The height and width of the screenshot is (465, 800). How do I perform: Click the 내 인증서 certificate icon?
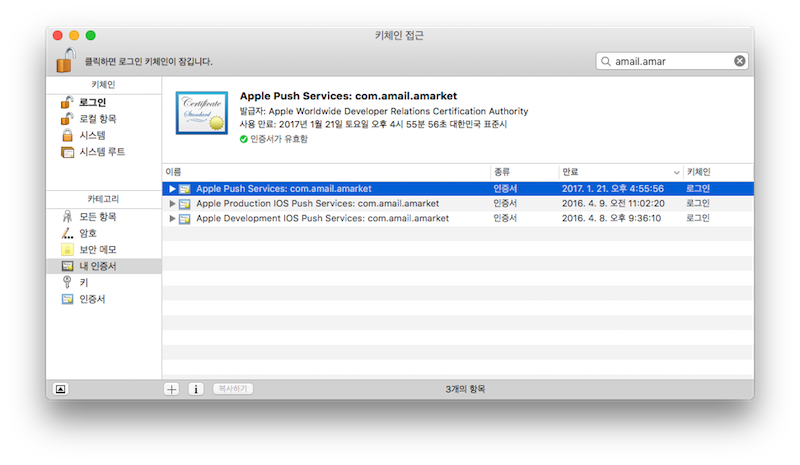coord(67,266)
